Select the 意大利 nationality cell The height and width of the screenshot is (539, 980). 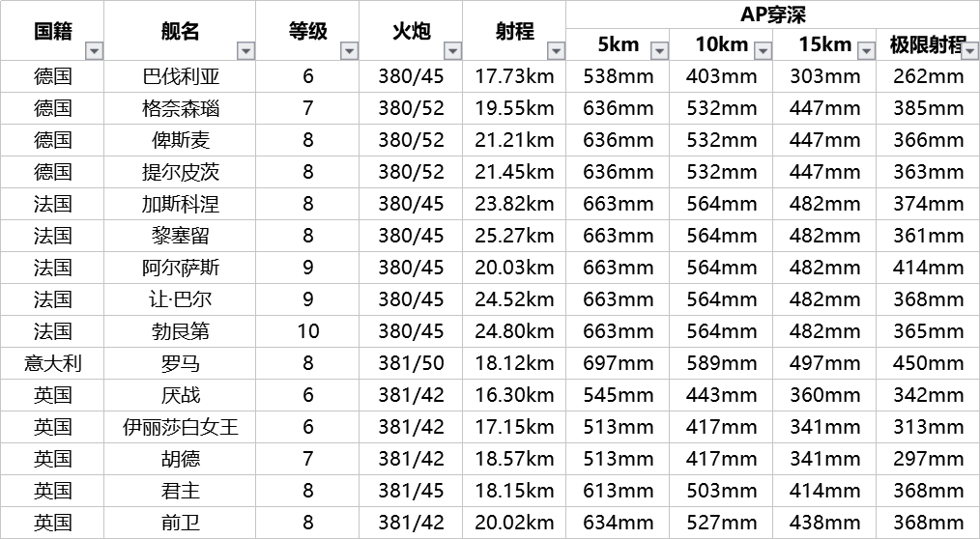[x=52, y=363]
